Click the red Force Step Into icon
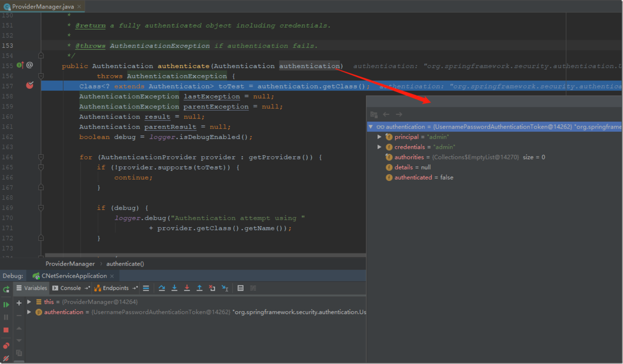The image size is (623, 364). tap(187, 288)
